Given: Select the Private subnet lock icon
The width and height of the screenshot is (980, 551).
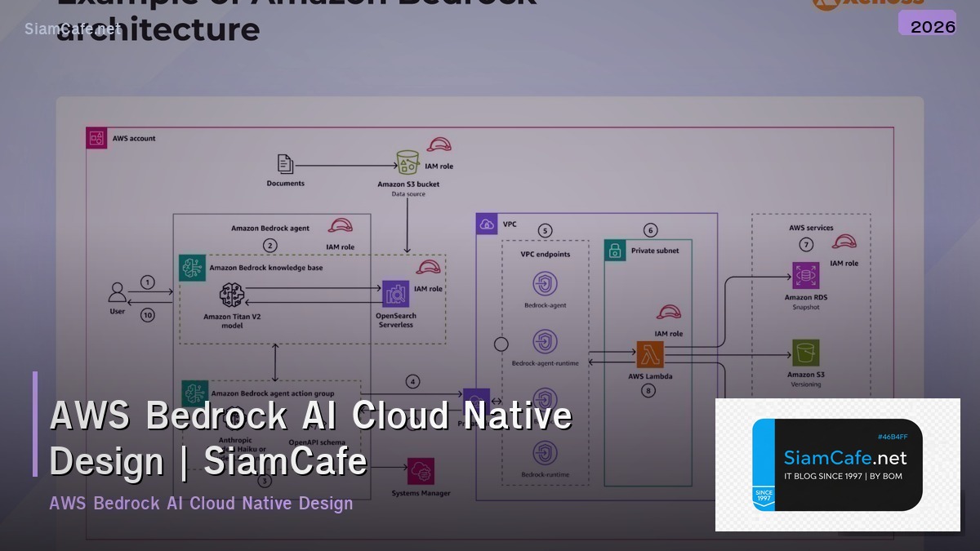Looking at the screenshot, I should (615, 250).
